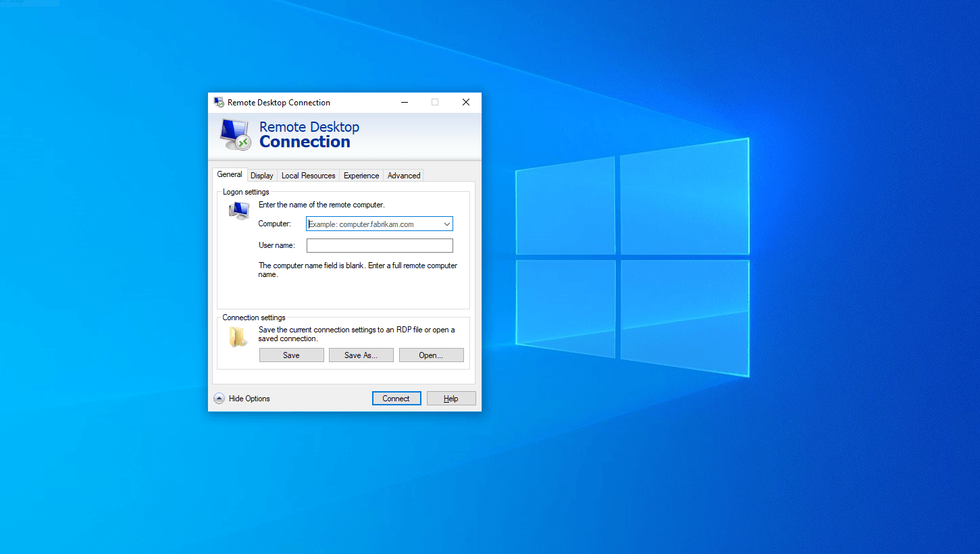Select the General tab
980x554 pixels.
(230, 174)
